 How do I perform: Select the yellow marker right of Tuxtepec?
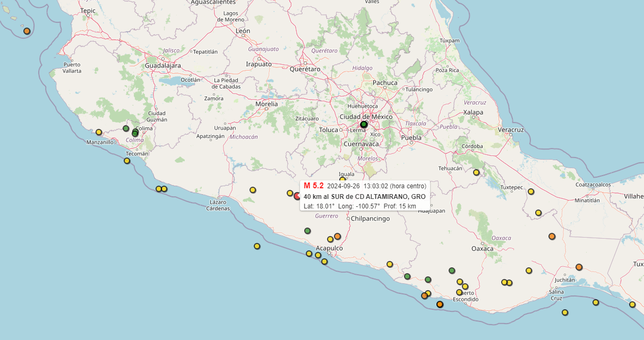point(531,191)
